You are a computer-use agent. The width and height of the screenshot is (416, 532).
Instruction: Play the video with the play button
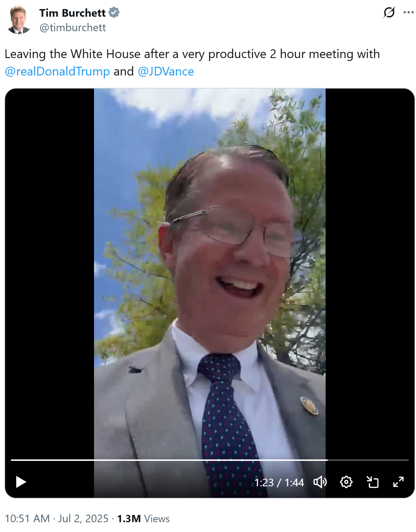point(21,482)
